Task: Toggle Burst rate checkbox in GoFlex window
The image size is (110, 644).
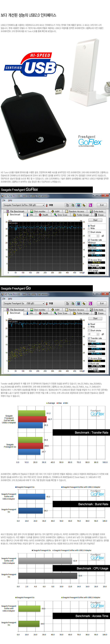Action: [89, 266]
